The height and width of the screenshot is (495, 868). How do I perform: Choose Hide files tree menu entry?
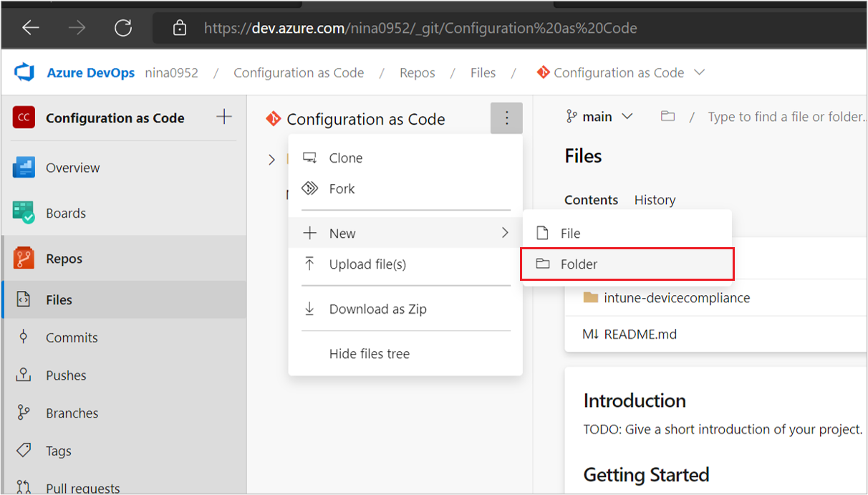(x=369, y=354)
